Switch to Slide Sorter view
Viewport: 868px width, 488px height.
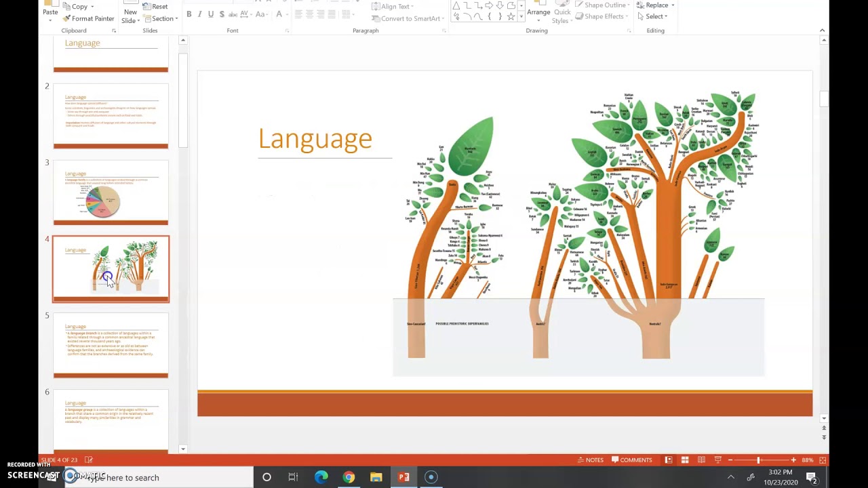(x=685, y=460)
